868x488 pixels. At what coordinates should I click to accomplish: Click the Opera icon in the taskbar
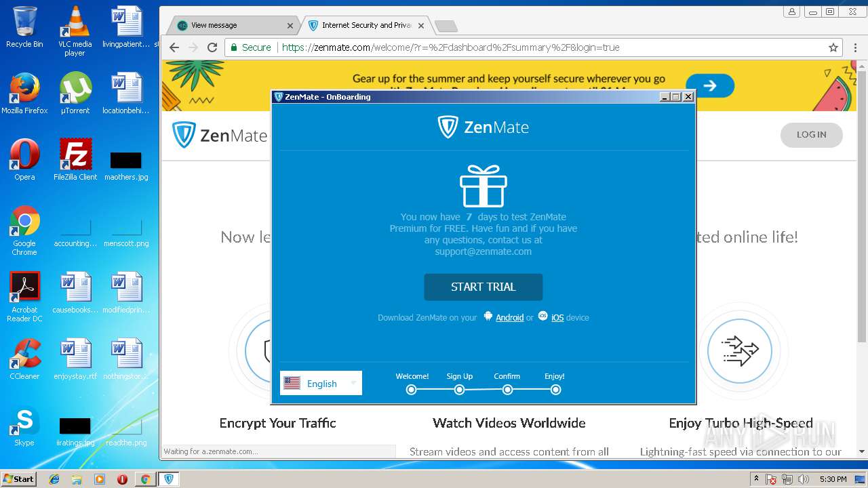(122, 479)
